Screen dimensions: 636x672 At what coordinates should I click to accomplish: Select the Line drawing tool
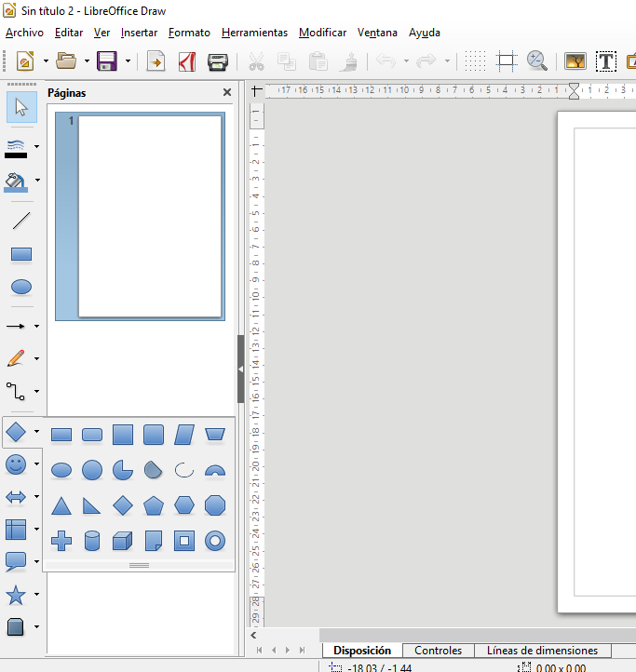pos(21,221)
